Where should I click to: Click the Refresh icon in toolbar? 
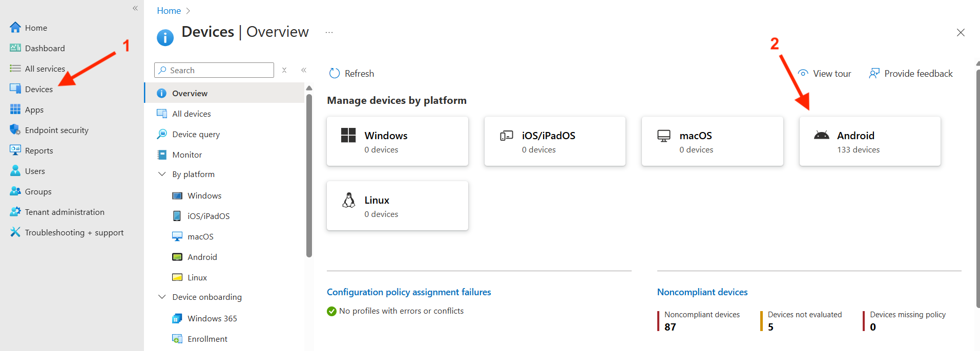tap(335, 73)
